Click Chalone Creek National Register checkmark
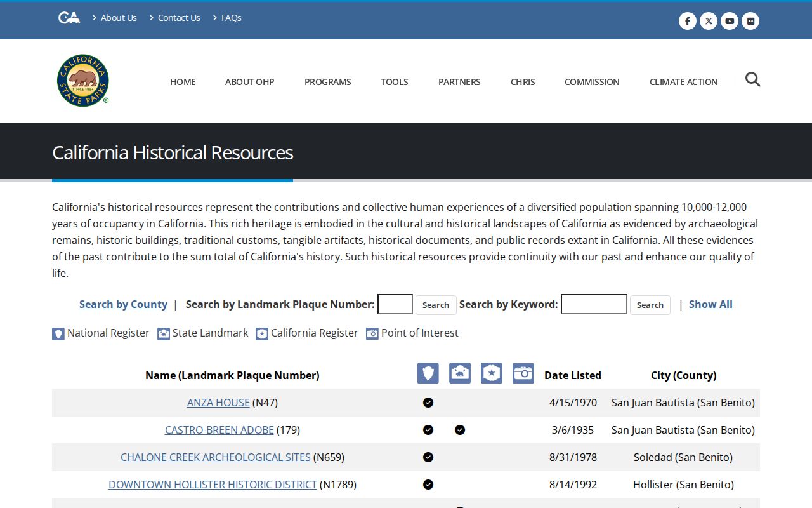The image size is (812, 508). (428, 457)
